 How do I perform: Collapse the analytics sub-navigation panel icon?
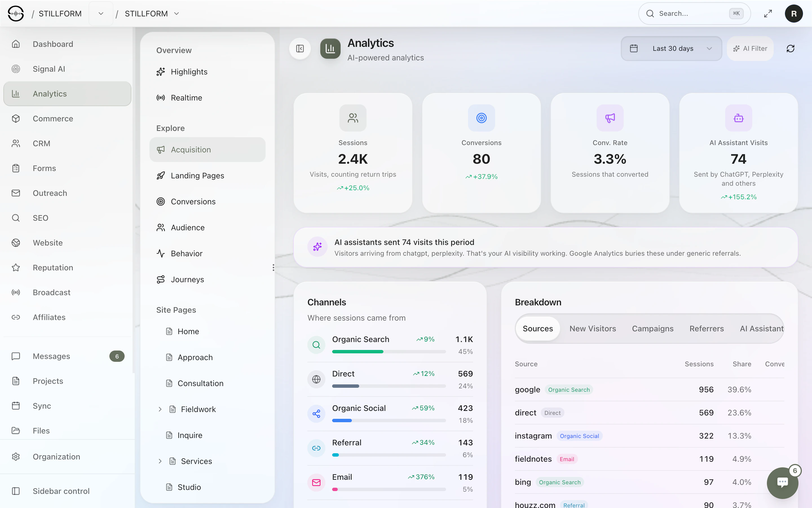(300, 49)
